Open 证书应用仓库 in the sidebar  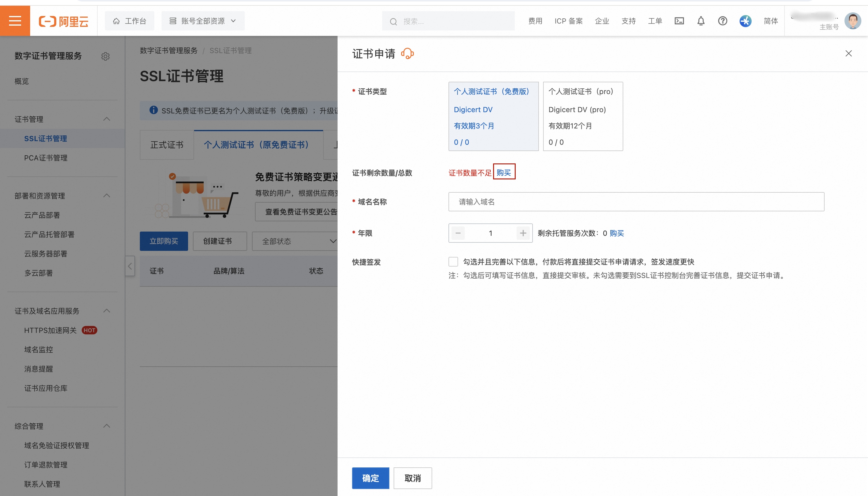(46, 388)
